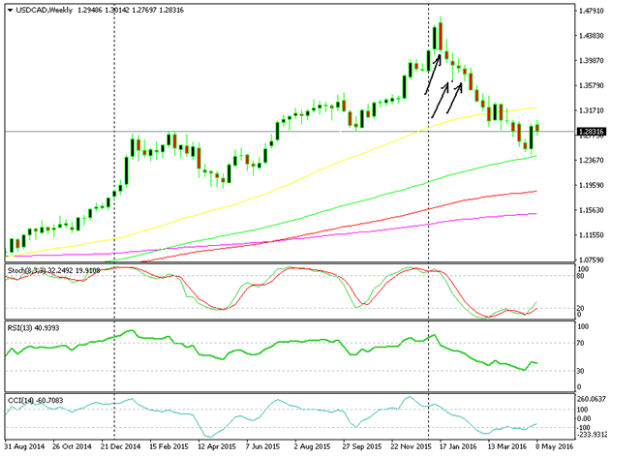Click the 1.47910 price axis label
Image resolution: width=627 pixels, height=456 pixels.
[x=591, y=11]
